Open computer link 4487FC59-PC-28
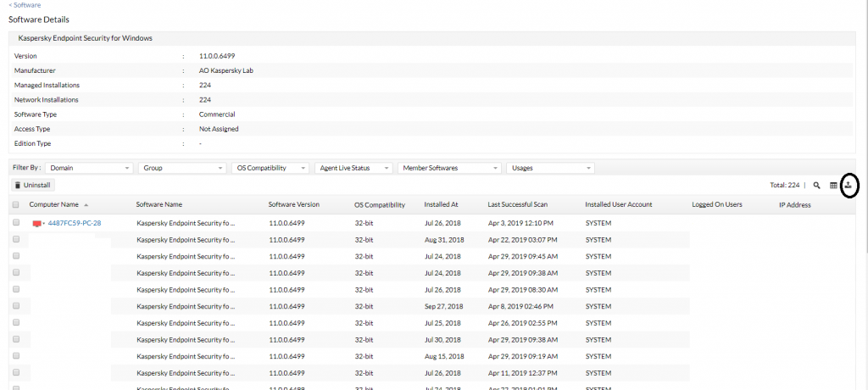The height and width of the screenshot is (390, 868). pyautogui.click(x=75, y=223)
